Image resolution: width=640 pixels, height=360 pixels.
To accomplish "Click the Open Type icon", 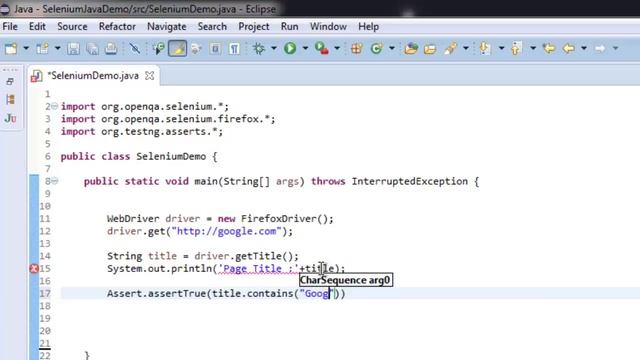I will click(411, 49).
